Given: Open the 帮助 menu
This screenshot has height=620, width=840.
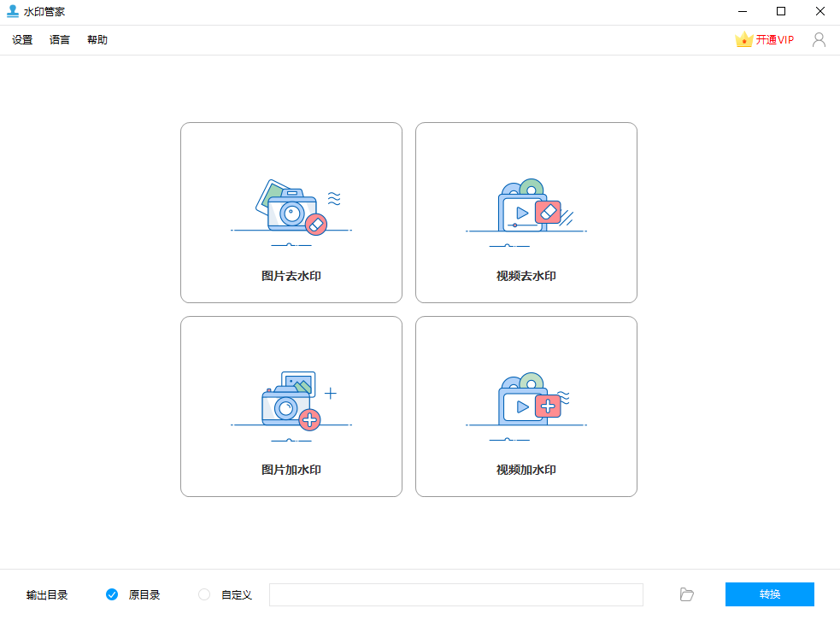Looking at the screenshot, I should [97, 39].
